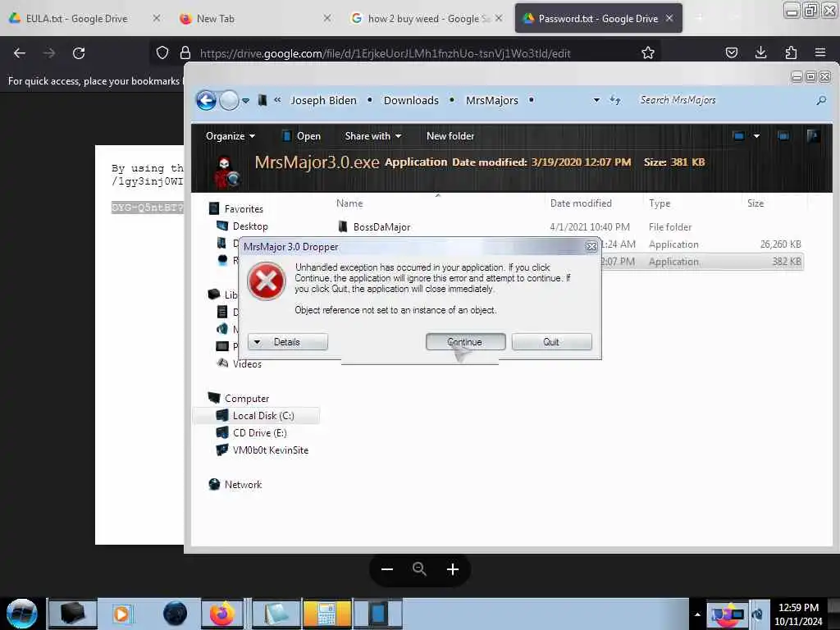
Task: Sort by the Size column header
Action: click(756, 203)
